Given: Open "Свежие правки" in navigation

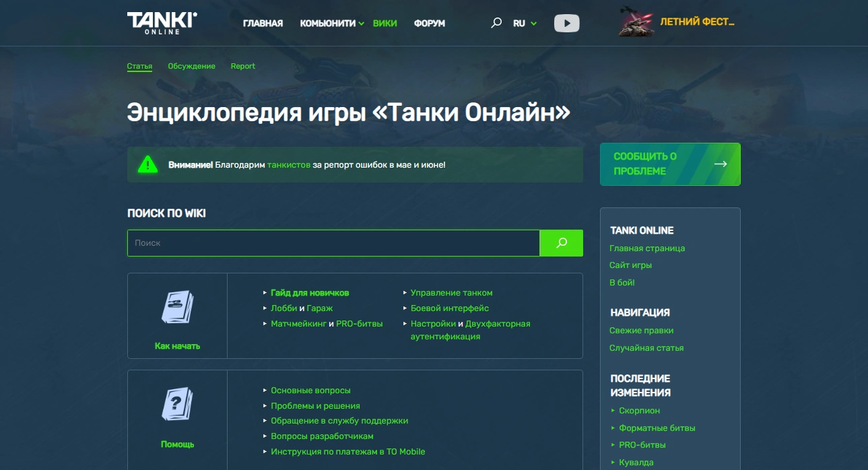Looking at the screenshot, I should 641,331.
